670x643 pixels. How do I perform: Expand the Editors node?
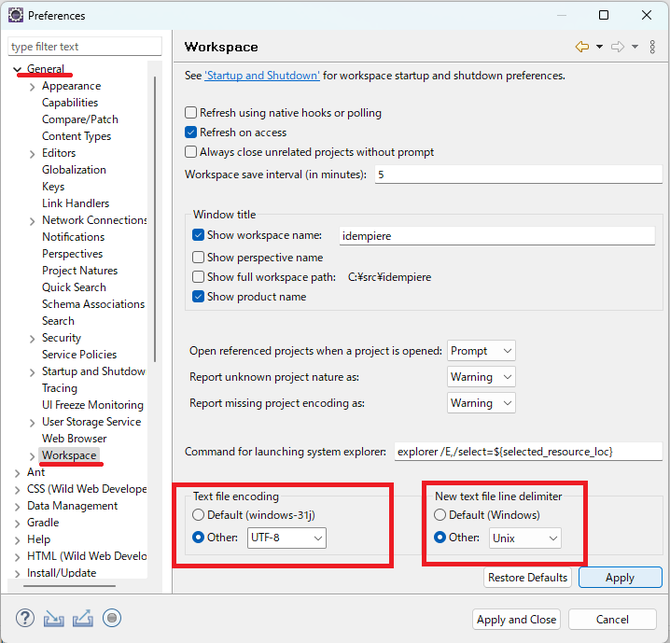click(32, 154)
